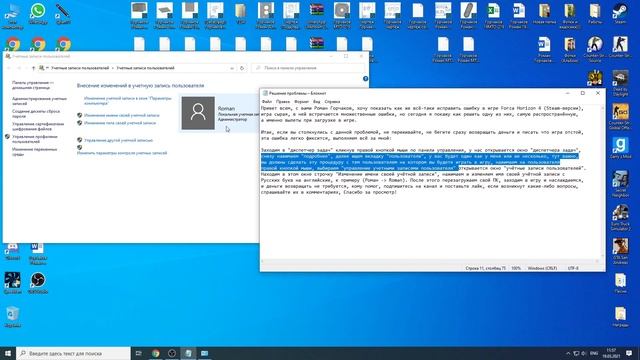Viewport: 640px width, 360px height.
Task: Switch ENG keyboard language indicator
Action: (594, 353)
